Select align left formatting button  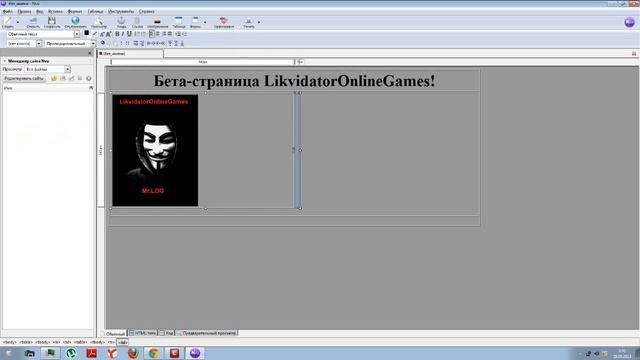click(151, 34)
